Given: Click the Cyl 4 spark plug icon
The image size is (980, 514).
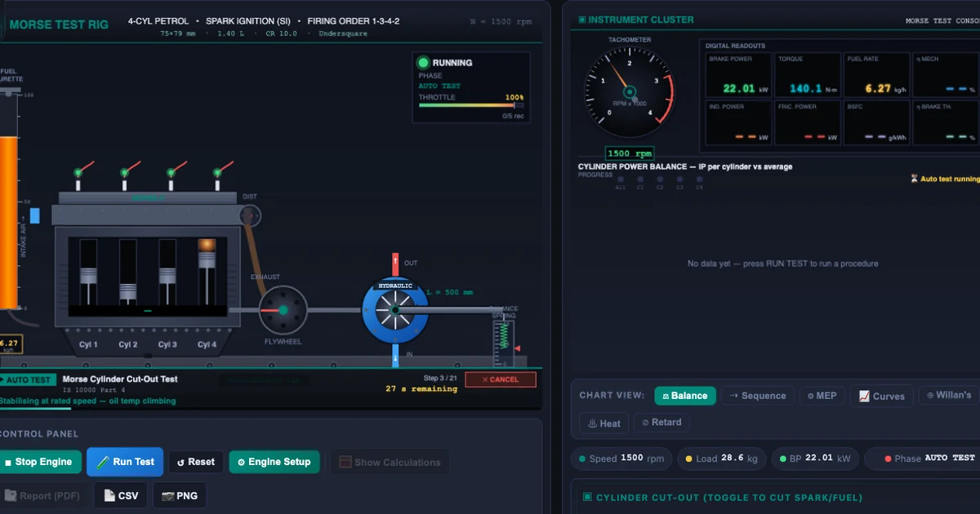Looking at the screenshot, I should tap(218, 175).
